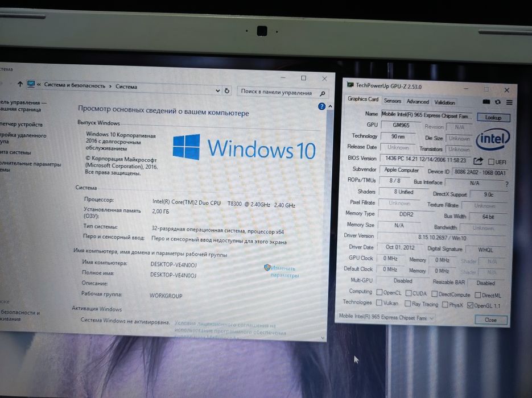The width and height of the screenshot is (532, 398).
Task: Click the Subvendor Apple Computer field
Action: 401,170
